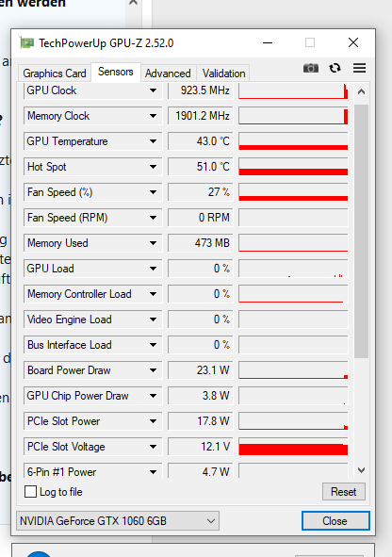The width and height of the screenshot is (392, 557).
Task: Click scrollbar up arrow in sensor list
Action: click(361, 91)
